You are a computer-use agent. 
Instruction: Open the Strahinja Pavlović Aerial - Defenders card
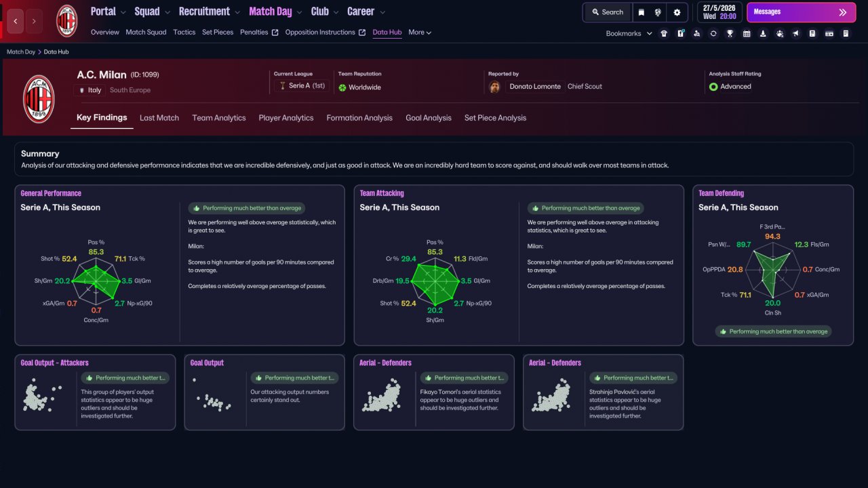point(604,392)
